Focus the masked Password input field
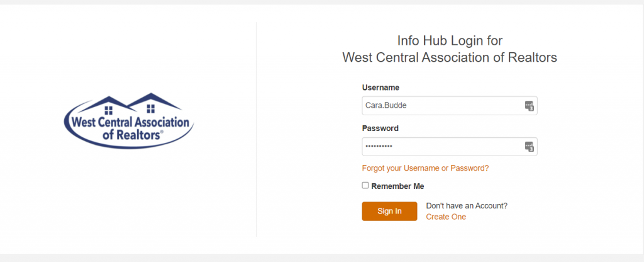644x262 pixels. pos(449,146)
